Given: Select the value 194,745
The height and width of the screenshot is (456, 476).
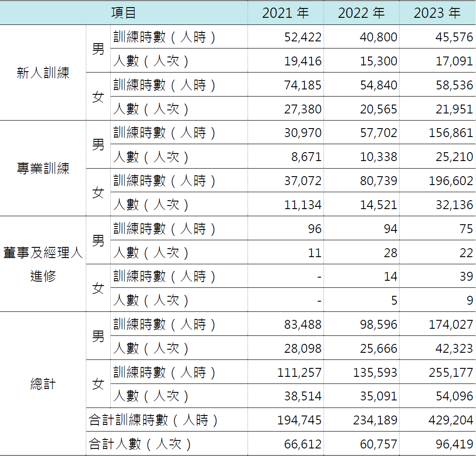Looking at the screenshot, I should coord(299,420).
